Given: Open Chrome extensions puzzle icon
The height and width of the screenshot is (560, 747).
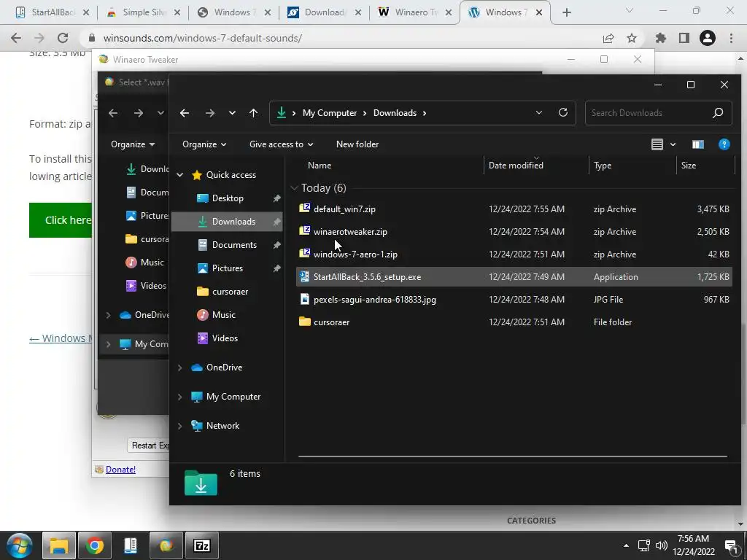Looking at the screenshot, I should (660, 38).
